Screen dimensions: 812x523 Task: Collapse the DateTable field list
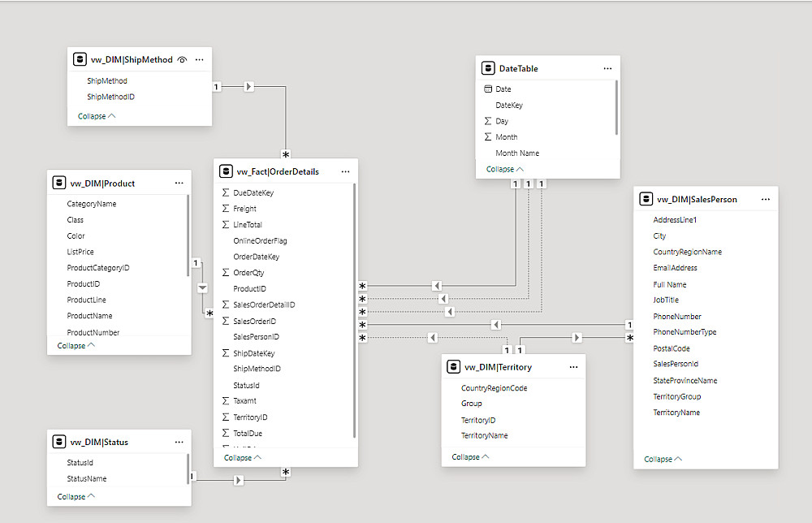(504, 169)
